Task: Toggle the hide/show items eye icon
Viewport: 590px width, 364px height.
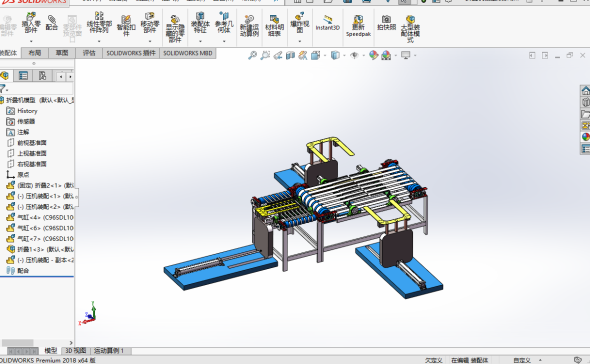Action: [x=354, y=55]
